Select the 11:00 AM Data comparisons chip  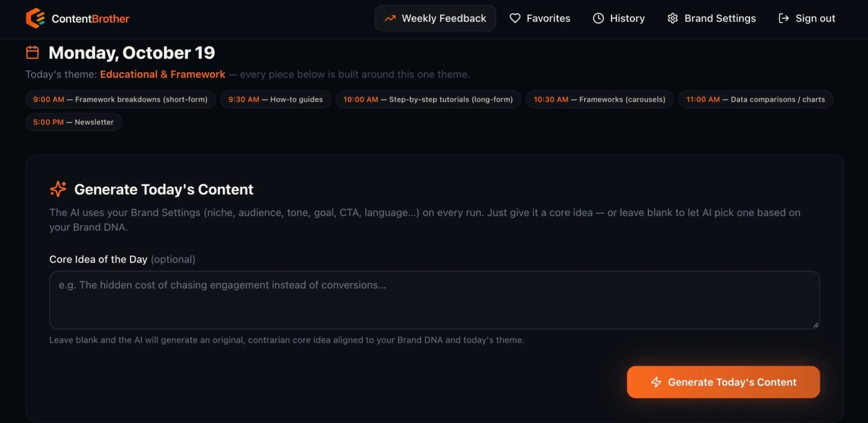[755, 99]
